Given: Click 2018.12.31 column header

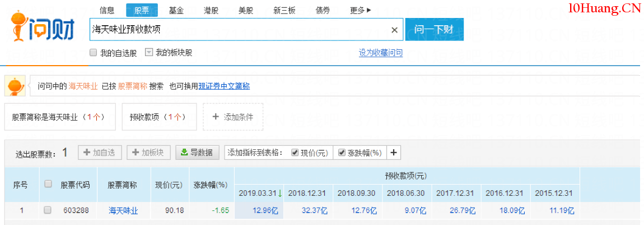Looking at the screenshot, I should (x=308, y=193).
